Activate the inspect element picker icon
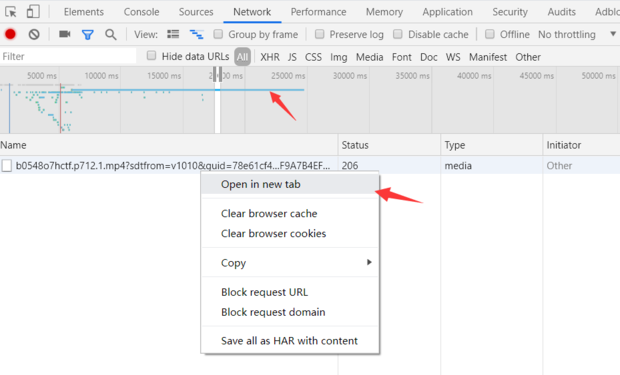 tap(11, 12)
